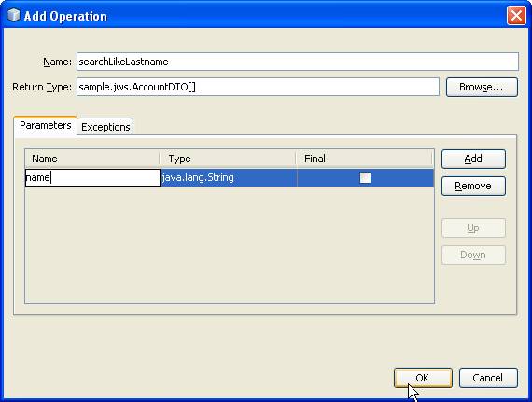Click the parameter name cell editor
Image resolution: width=532 pixels, height=402 pixels.
pos(92,177)
